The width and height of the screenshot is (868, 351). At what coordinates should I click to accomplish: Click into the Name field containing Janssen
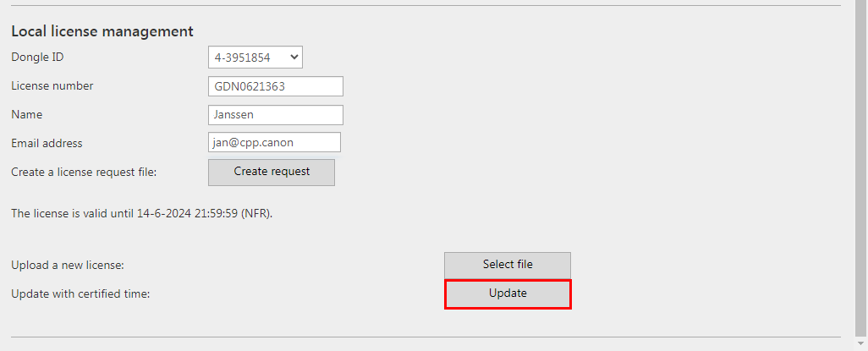(275, 115)
